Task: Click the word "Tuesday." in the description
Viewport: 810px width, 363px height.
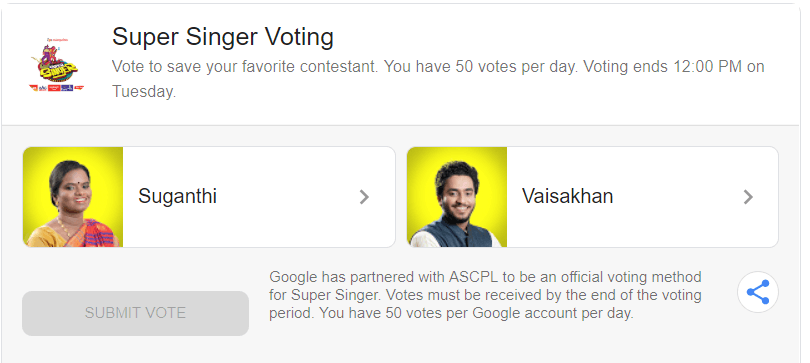Action: tap(144, 91)
